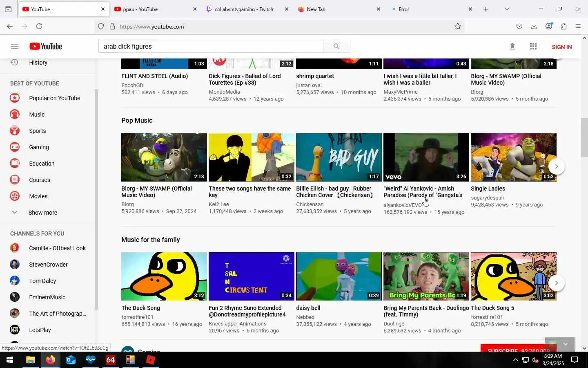Click the Pocket save icon
This screenshot has width=588, height=368.
pyautogui.click(x=519, y=26)
